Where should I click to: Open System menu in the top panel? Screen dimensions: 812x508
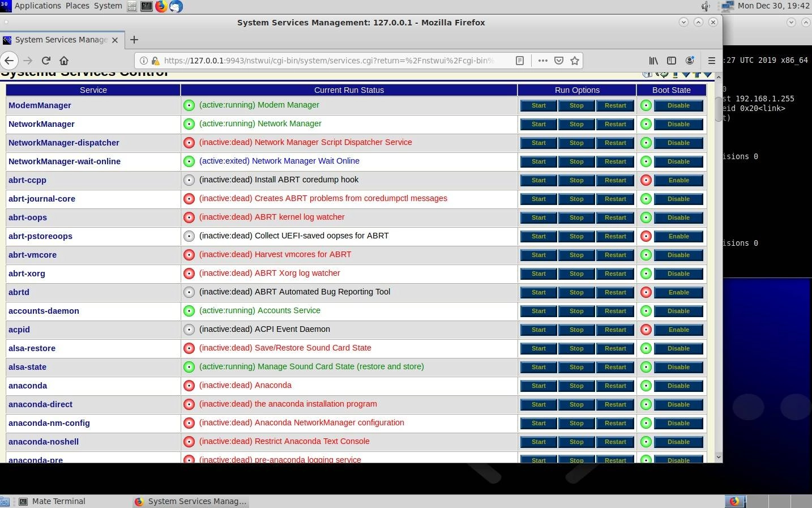click(108, 6)
